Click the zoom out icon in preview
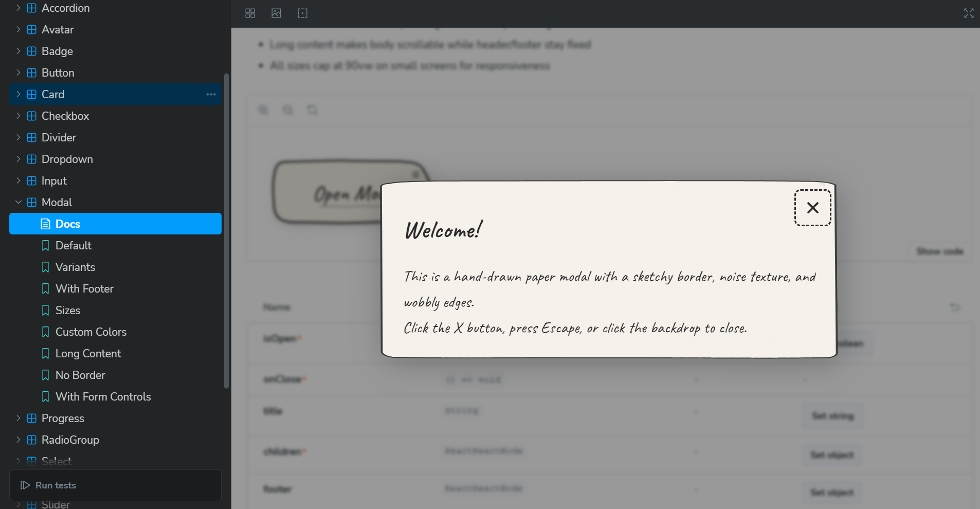Image resolution: width=980 pixels, height=509 pixels. pos(288,110)
